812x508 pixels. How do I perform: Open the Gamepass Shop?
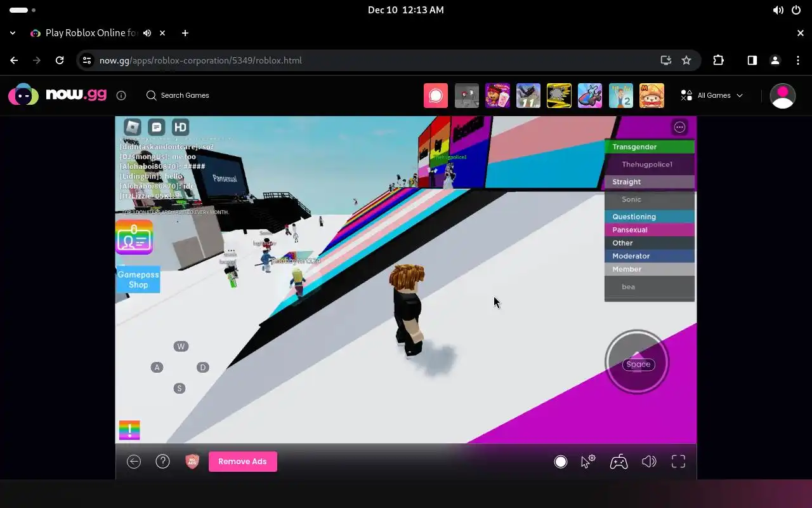138,279
